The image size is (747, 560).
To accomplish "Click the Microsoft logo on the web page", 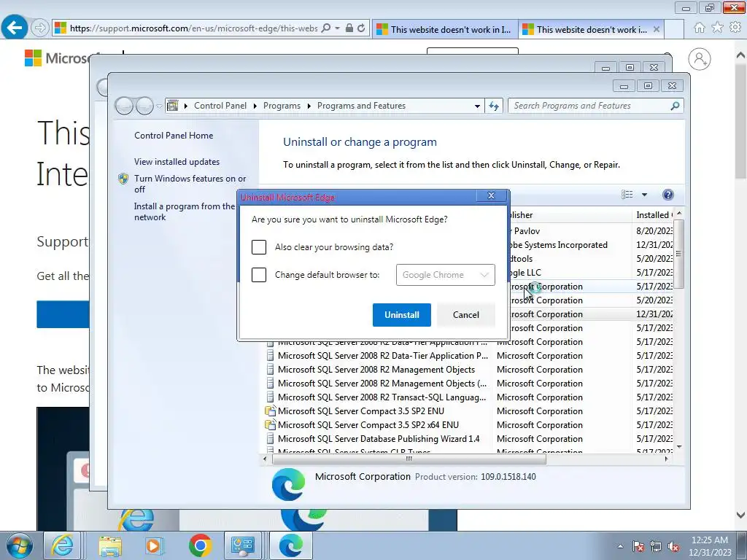I will coord(57,58).
